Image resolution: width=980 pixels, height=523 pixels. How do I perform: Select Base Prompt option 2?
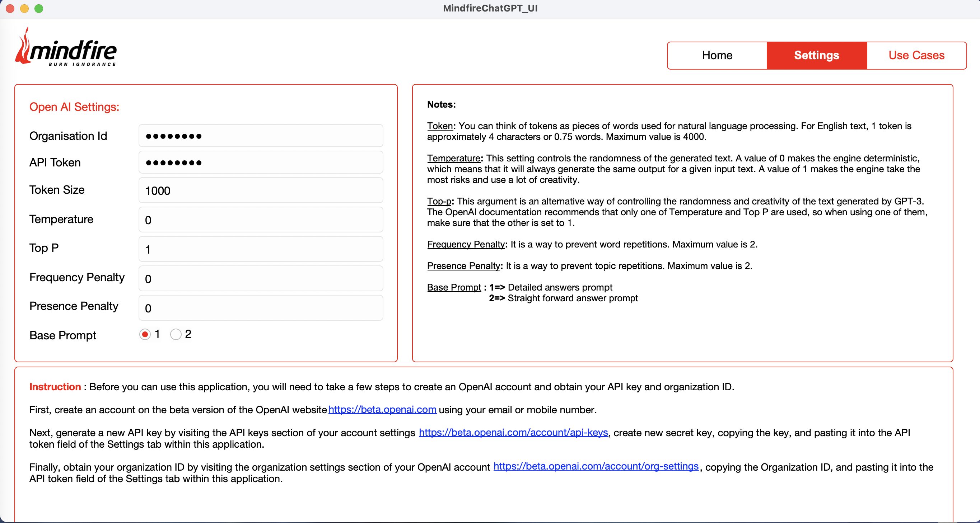176,334
